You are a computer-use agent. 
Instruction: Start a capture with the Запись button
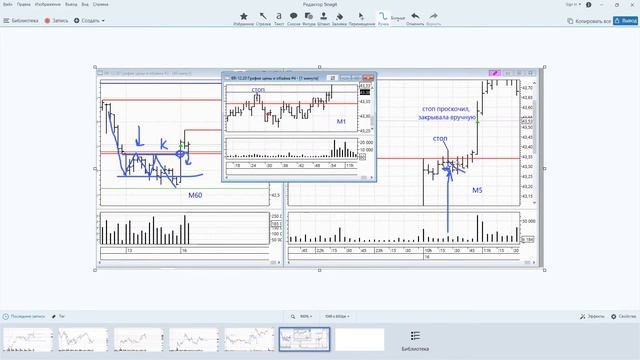[x=56, y=20]
